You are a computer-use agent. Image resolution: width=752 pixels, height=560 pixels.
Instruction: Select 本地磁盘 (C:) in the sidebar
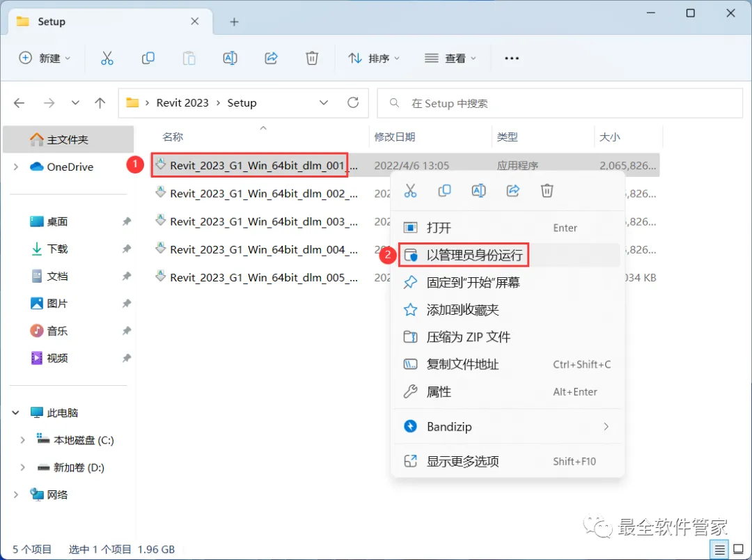[75, 440]
